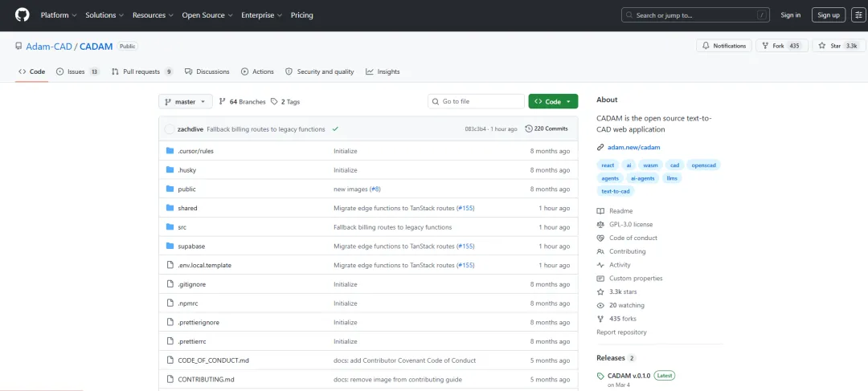Open #155 link in shared row

click(x=465, y=209)
